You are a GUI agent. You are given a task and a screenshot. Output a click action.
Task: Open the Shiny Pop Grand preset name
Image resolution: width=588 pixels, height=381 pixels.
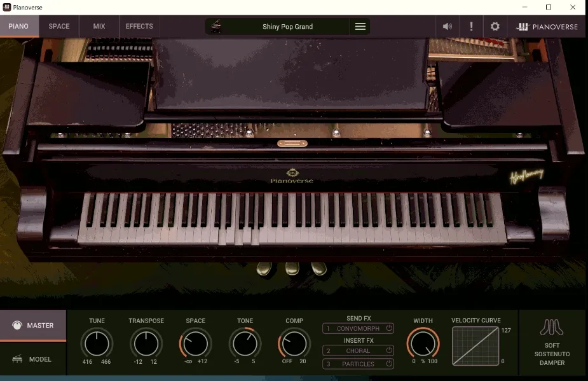[x=287, y=27]
